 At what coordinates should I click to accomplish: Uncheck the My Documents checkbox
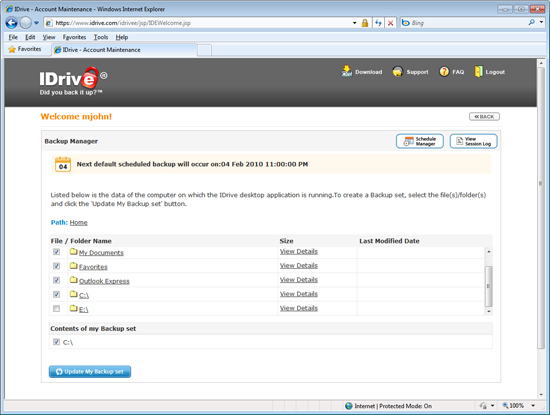56,252
